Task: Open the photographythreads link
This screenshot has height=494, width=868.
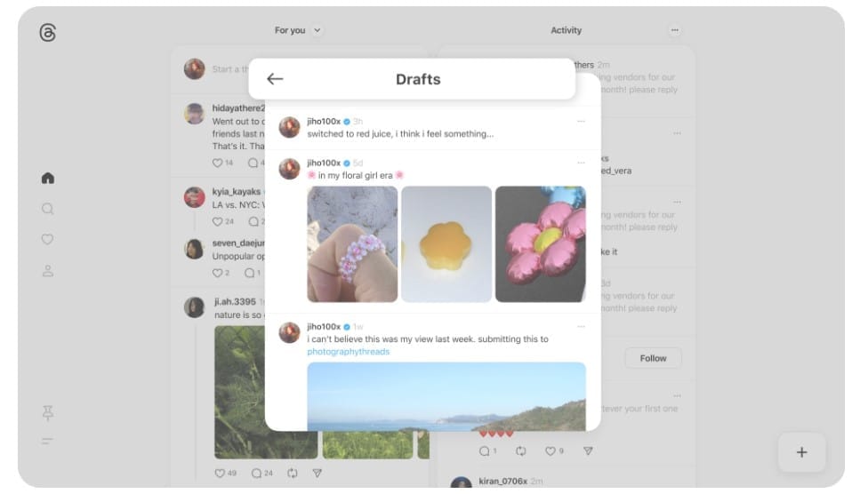Action: [x=349, y=351]
